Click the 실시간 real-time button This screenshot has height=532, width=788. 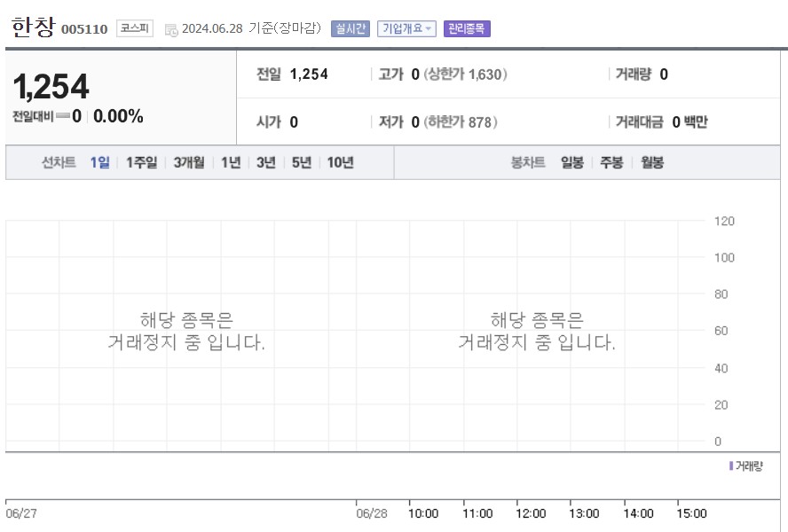click(x=351, y=28)
